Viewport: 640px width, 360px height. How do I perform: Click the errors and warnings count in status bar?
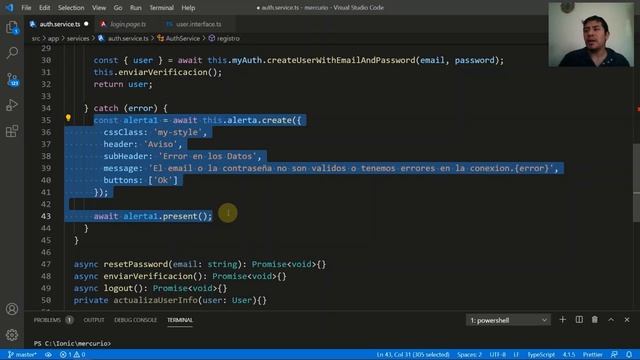click(x=72, y=354)
